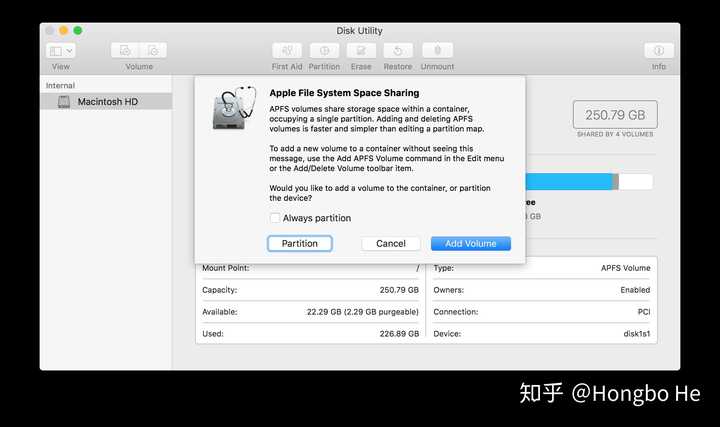Viewport: 720px width, 427px height.
Task: Click the Used value 226.89 GB
Action: (x=399, y=334)
